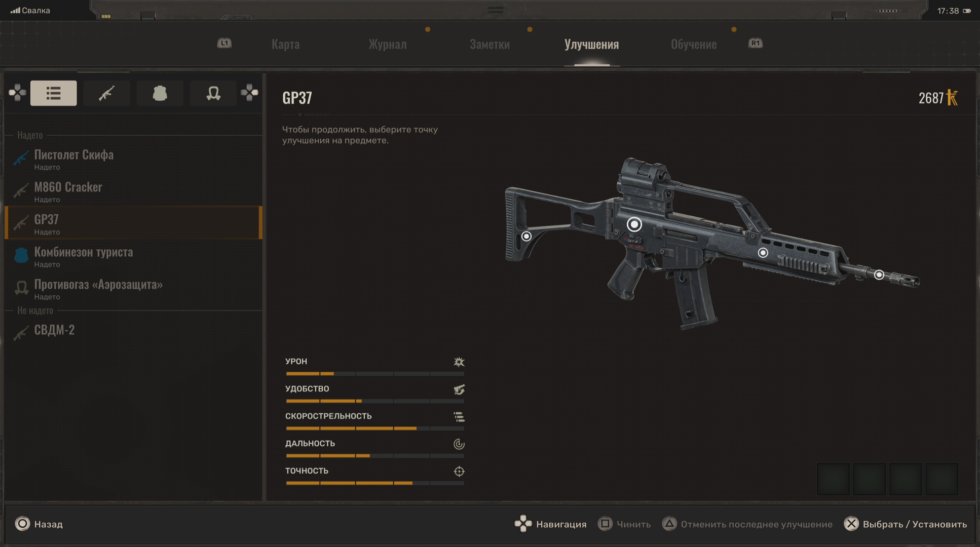Click the range (Дальность) stat icon

pyautogui.click(x=459, y=444)
